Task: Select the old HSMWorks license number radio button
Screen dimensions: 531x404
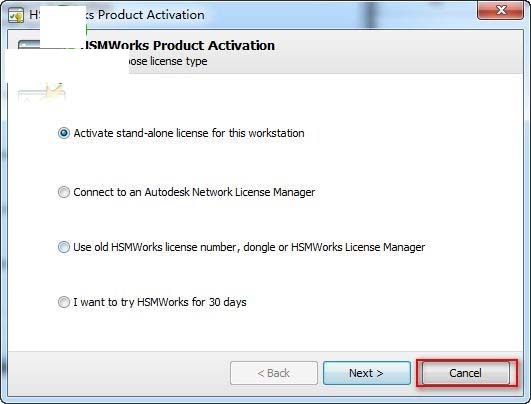Action: click(x=64, y=247)
